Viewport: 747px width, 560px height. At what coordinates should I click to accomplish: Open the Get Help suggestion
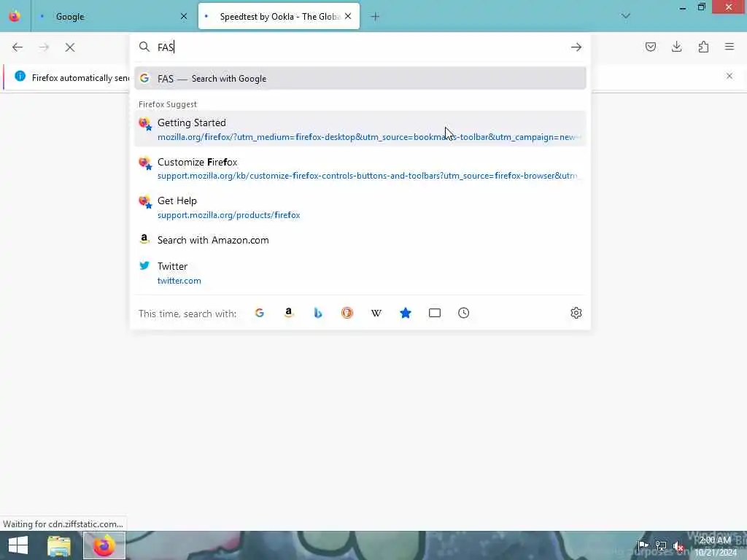(x=360, y=208)
